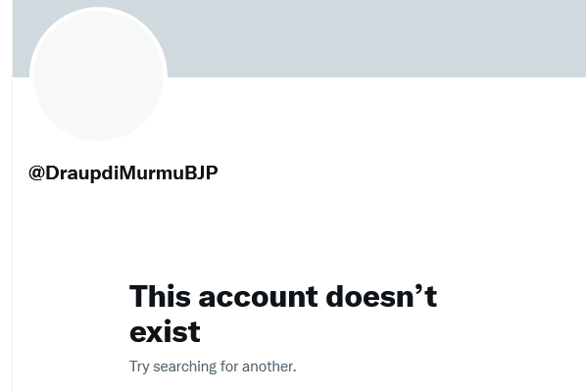Viewport: 586px width, 392px height.
Task: Click 'Draupdi' in the account handle
Action: 82,173
